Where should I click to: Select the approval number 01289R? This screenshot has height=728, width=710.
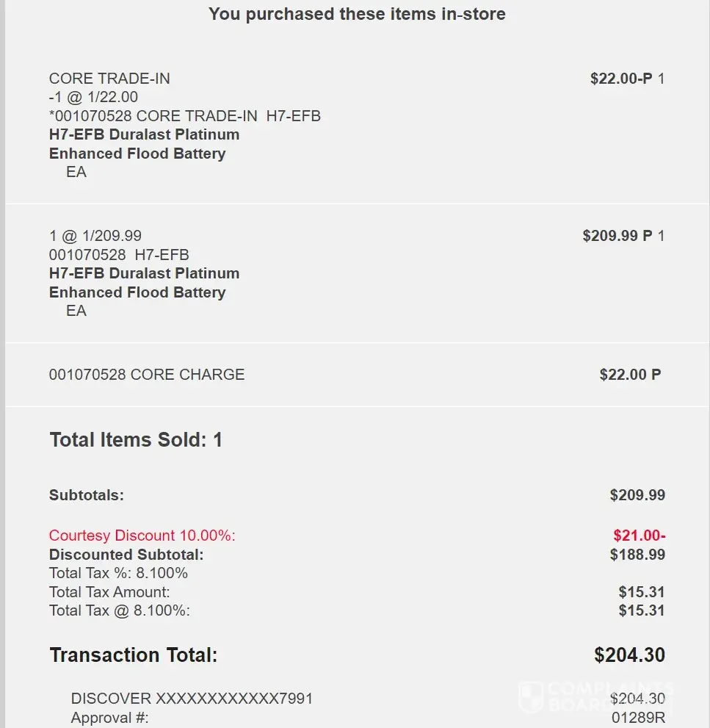(x=638, y=718)
